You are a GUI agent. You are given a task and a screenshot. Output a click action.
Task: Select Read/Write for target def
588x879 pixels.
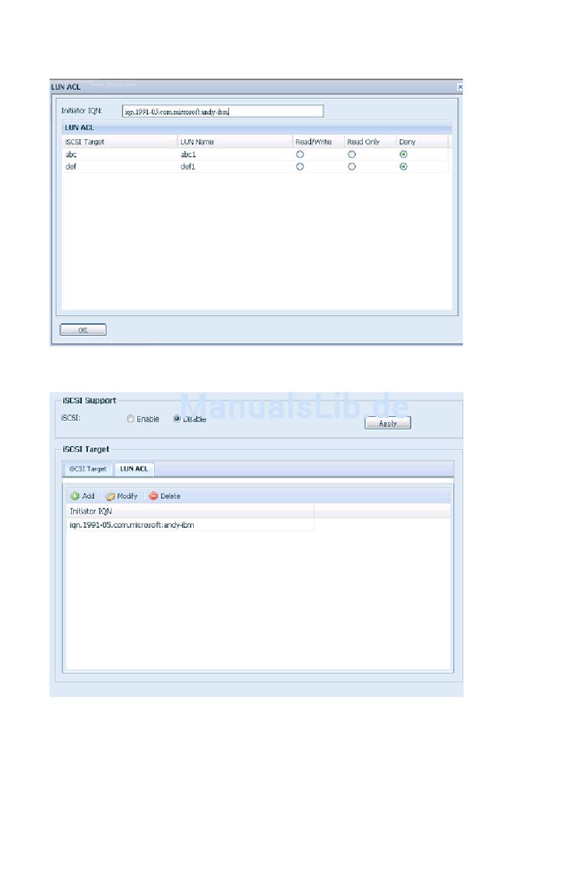(300, 167)
